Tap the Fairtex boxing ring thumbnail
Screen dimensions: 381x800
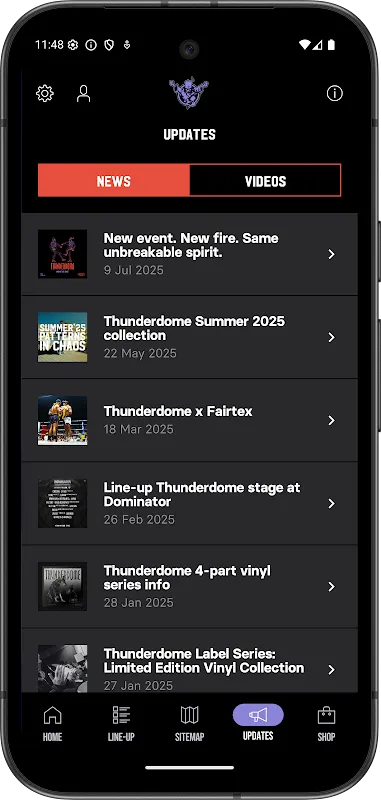point(62,420)
